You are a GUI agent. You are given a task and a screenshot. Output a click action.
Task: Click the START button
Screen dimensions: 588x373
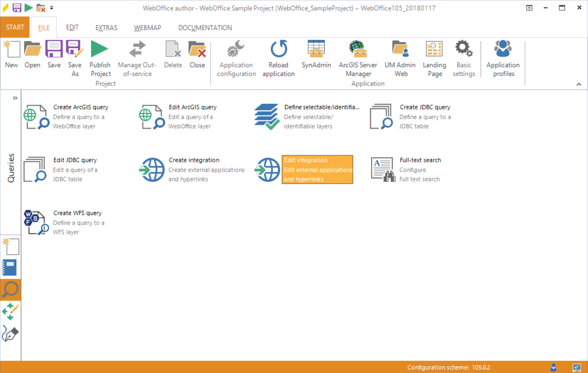tap(15, 27)
